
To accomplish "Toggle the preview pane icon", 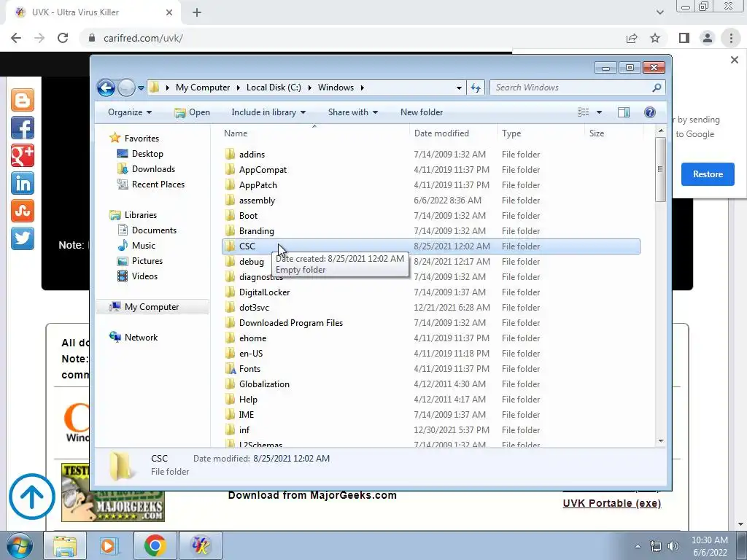I will tap(623, 112).
